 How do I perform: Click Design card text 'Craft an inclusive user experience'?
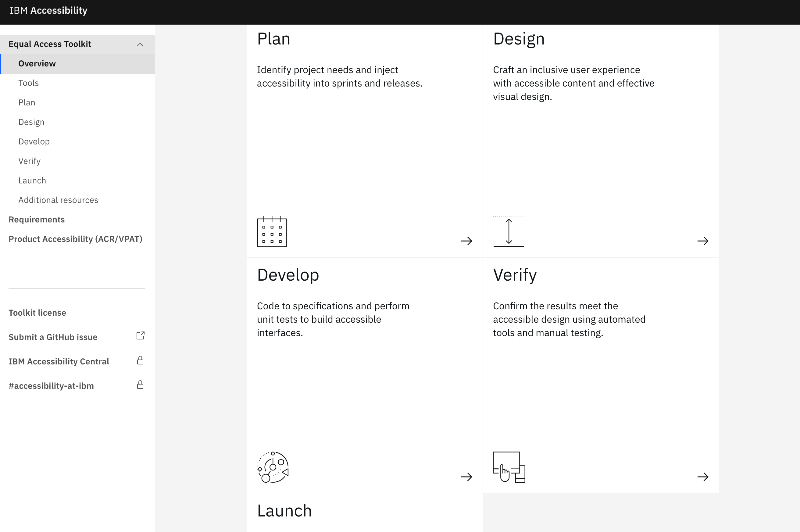pos(566,70)
